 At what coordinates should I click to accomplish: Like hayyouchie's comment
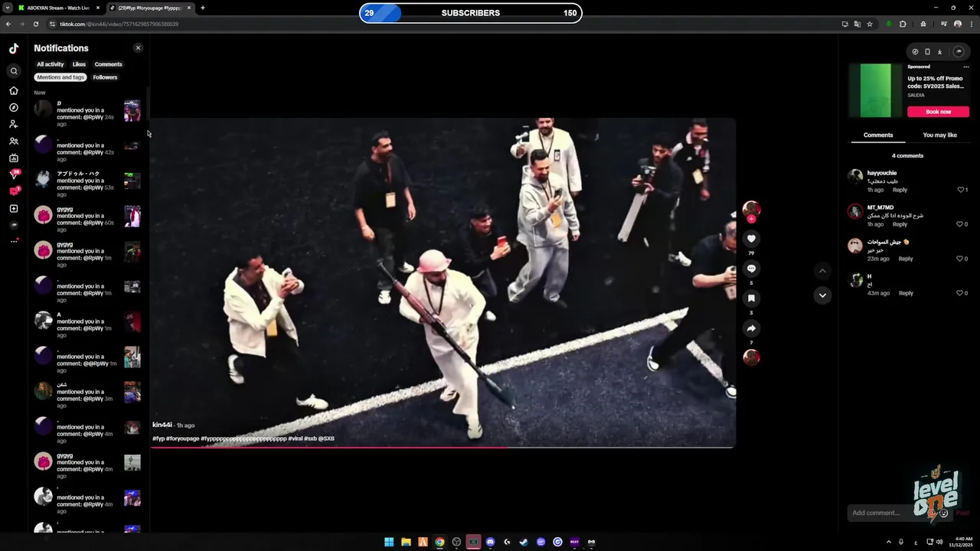[x=962, y=190]
